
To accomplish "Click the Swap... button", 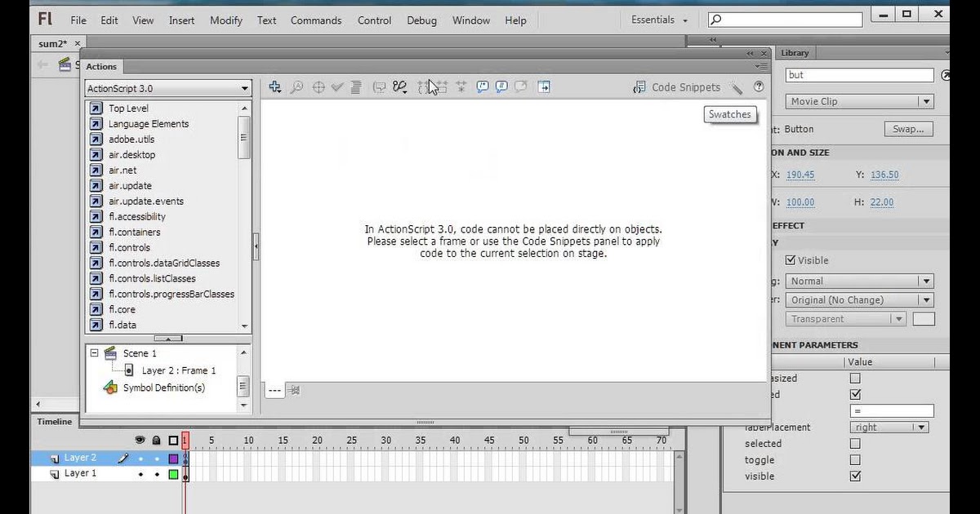I will (908, 129).
